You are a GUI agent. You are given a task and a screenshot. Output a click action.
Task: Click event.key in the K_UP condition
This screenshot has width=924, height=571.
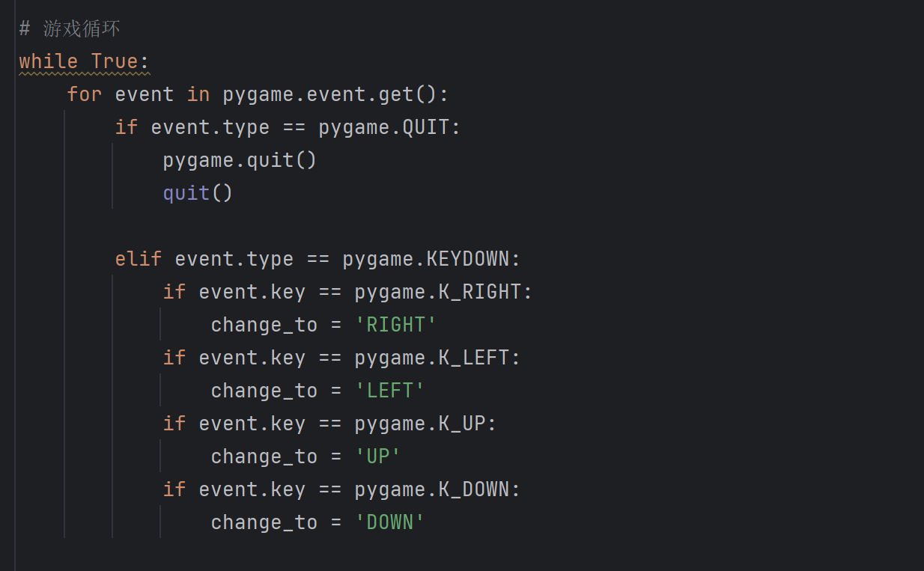[x=252, y=424]
